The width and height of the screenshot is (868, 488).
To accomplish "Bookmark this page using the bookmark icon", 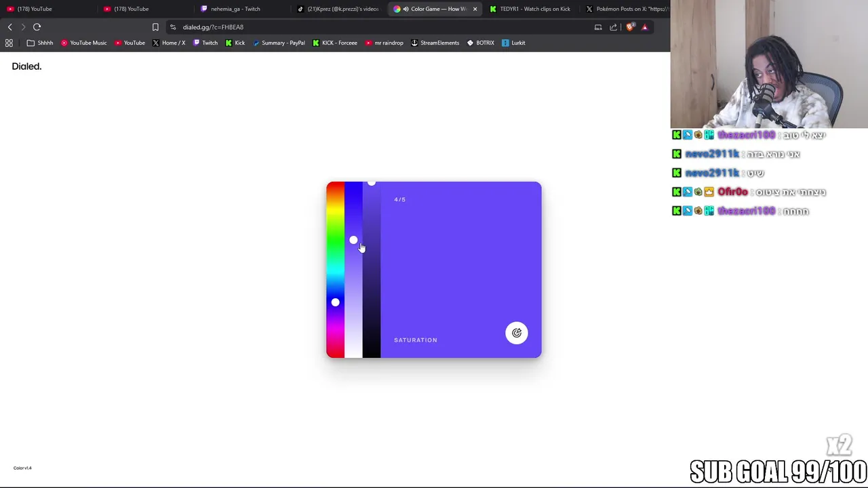I will [155, 27].
